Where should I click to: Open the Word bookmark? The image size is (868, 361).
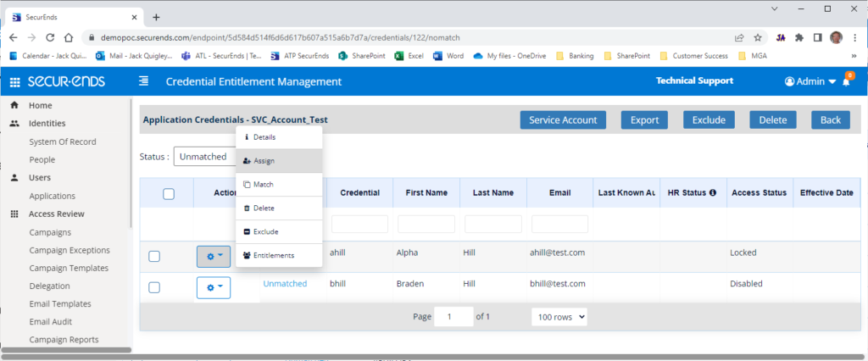[449, 56]
